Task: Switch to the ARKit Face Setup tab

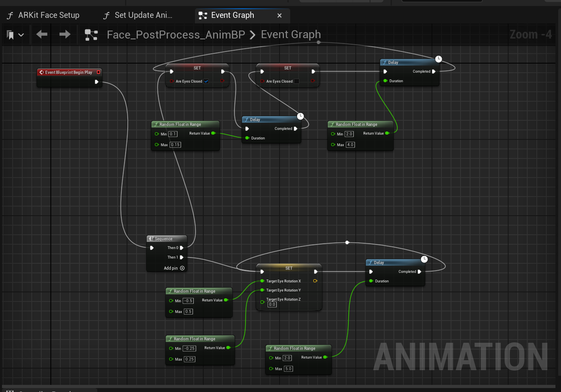Action: (x=43, y=15)
